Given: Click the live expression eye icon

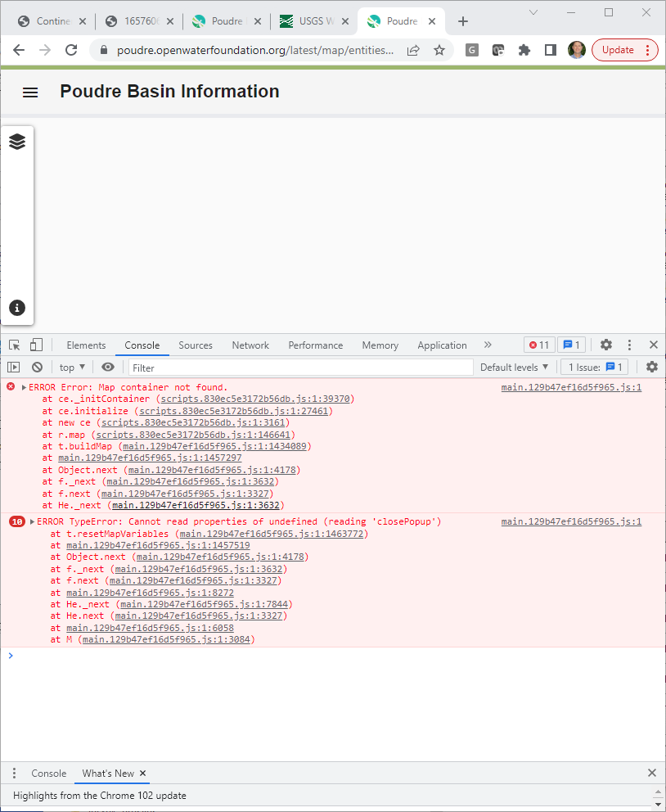Looking at the screenshot, I should (107, 367).
